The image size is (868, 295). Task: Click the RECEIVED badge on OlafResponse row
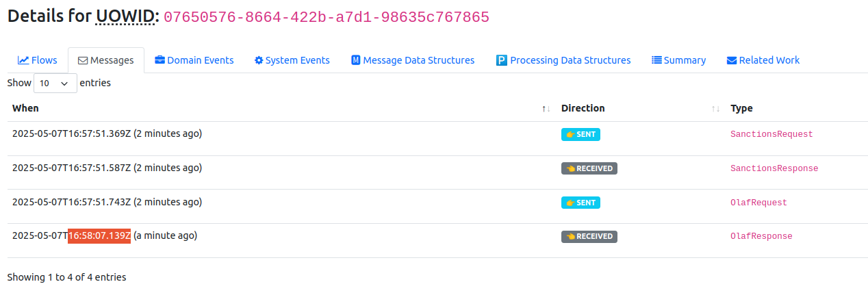(x=589, y=237)
